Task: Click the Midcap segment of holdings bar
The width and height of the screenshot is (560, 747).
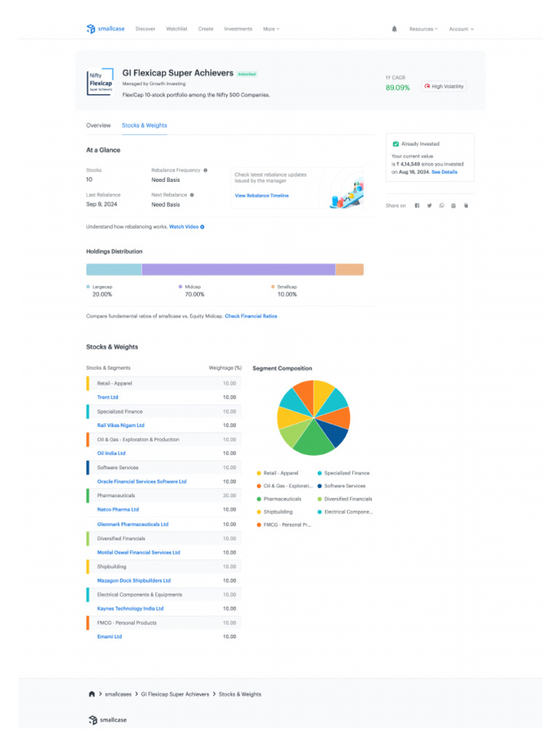Action: [238, 270]
